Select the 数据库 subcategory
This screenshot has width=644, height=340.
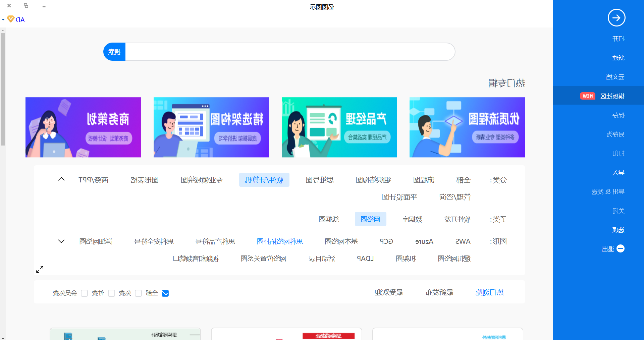(413, 219)
